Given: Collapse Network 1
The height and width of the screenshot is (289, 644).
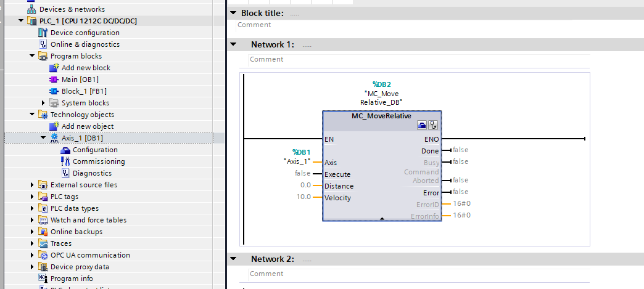Looking at the screenshot, I should (x=233, y=44).
